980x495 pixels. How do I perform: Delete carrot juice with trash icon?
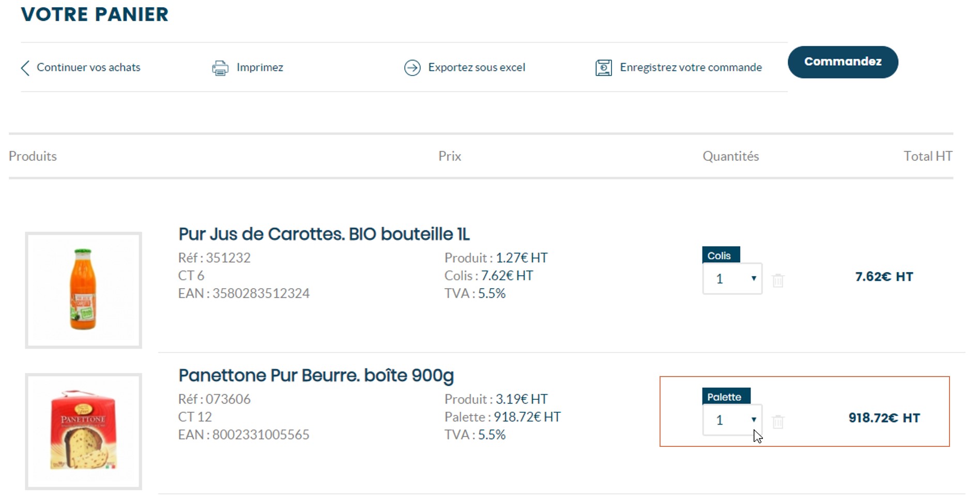[778, 280]
